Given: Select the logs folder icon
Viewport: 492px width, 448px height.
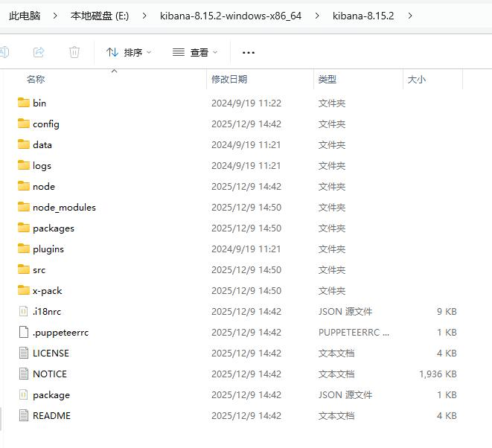Looking at the screenshot, I should click(24, 165).
